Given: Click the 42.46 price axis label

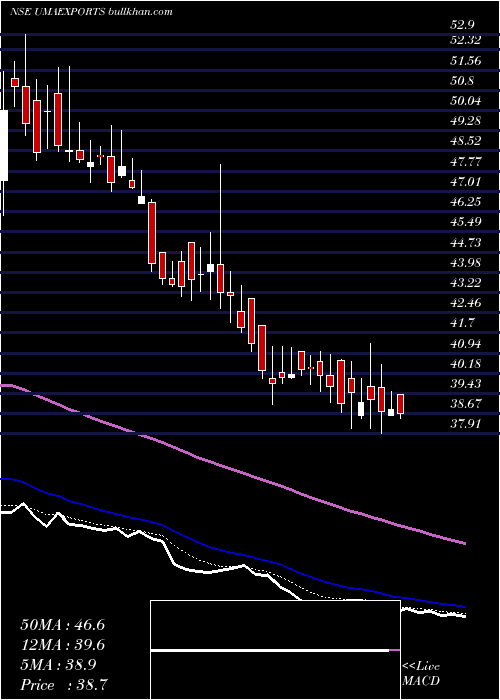Looking at the screenshot, I should pyautogui.click(x=465, y=303).
